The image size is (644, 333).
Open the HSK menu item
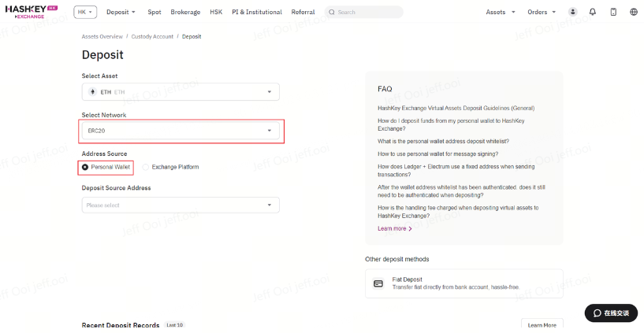pyautogui.click(x=216, y=12)
